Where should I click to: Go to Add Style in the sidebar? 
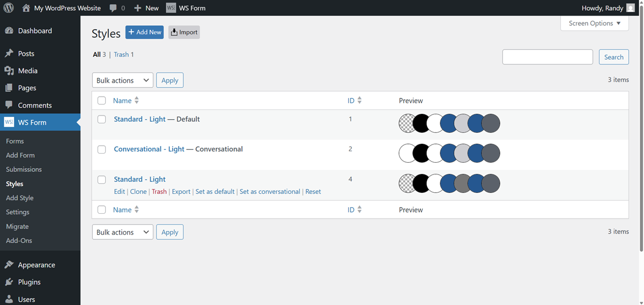(x=20, y=198)
